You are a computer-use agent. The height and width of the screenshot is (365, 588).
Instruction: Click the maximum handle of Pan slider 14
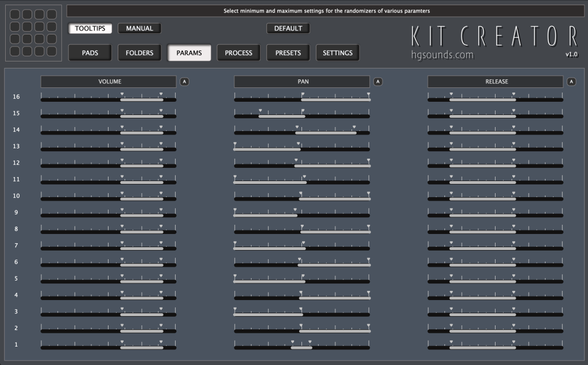[354, 127]
